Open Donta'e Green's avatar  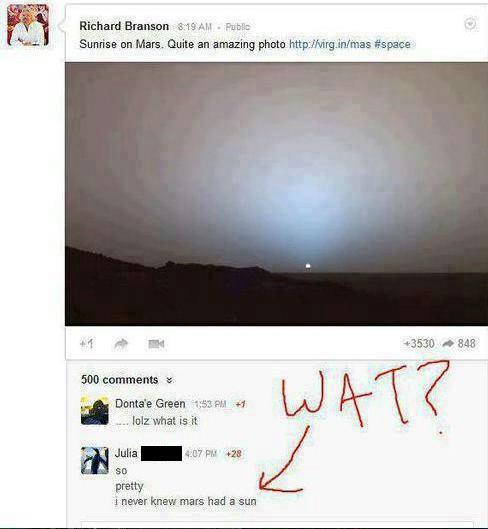pyautogui.click(x=95, y=411)
